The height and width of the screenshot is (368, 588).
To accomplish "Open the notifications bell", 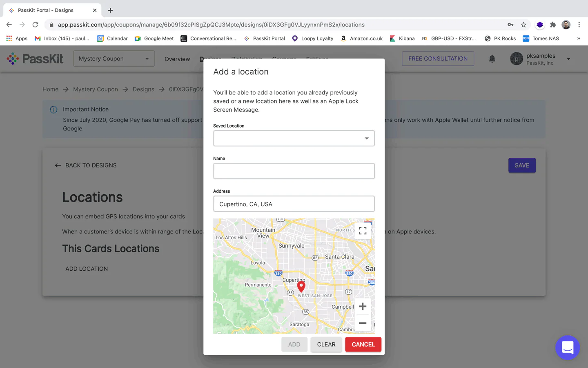I will (492, 59).
